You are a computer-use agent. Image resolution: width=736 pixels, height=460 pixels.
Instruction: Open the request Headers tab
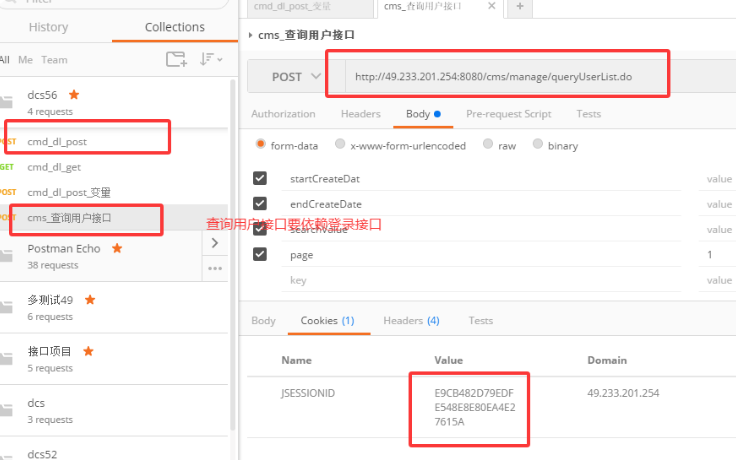click(360, 114)
